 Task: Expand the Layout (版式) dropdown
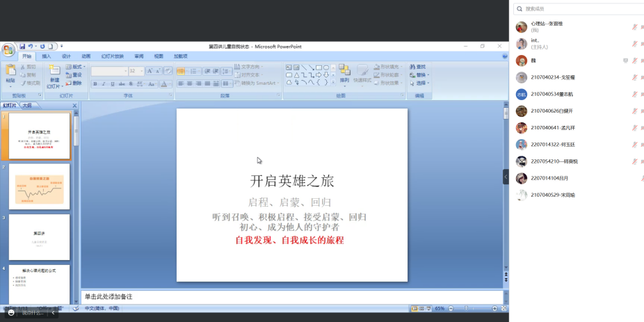[x=76, y=67]
